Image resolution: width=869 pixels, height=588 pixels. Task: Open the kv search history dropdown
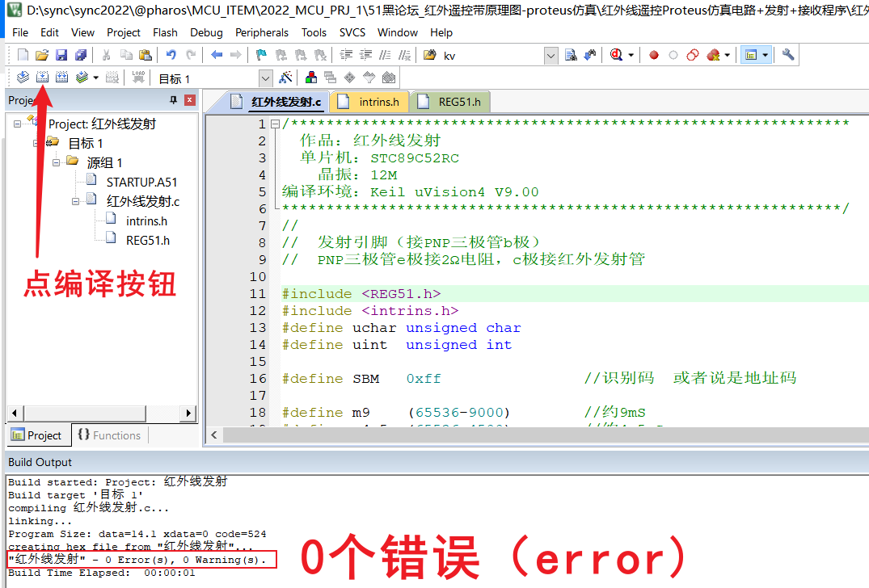551,54
